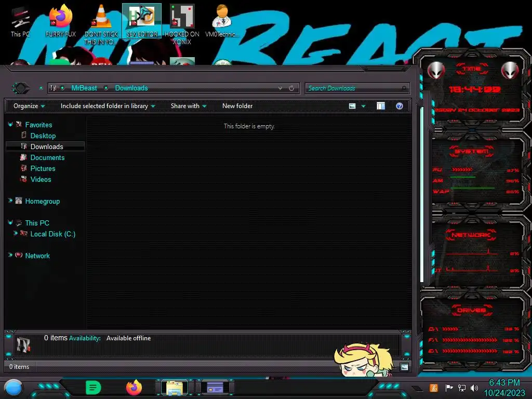The image size is (532, 399).
Task: Click the Downloads breadcrumb in address bar
Action: [x=131, y=88]
